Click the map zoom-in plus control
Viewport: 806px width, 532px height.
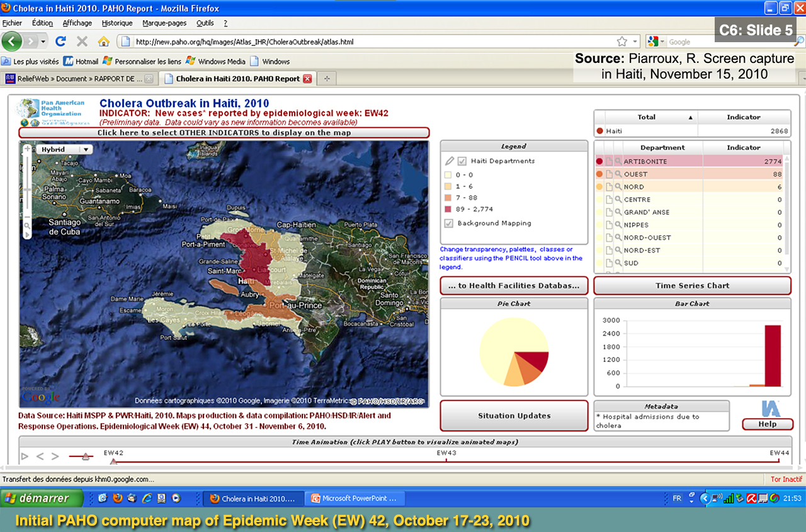[x=27, y=150]
